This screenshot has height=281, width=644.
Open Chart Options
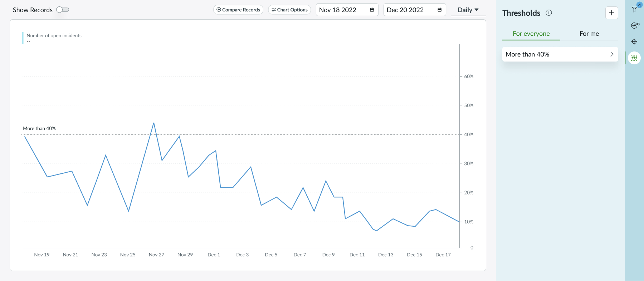[x=289, y=10]
